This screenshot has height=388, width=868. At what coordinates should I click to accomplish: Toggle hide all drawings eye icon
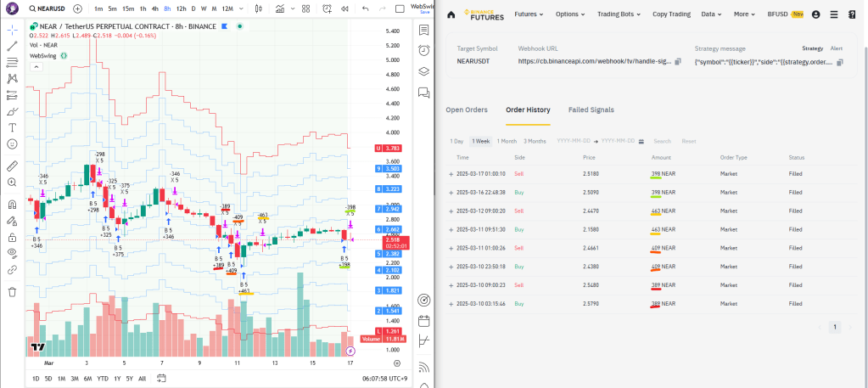coord(13,253)
